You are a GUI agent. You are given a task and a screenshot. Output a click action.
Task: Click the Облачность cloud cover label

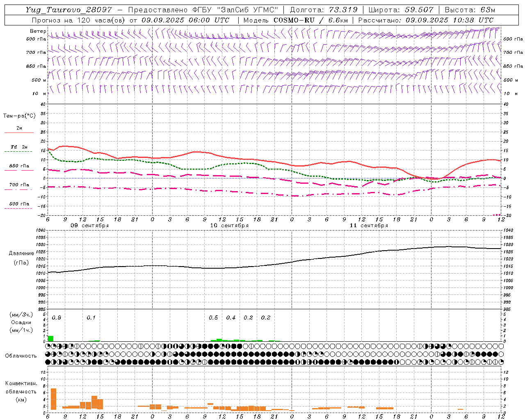click(21, 356)
